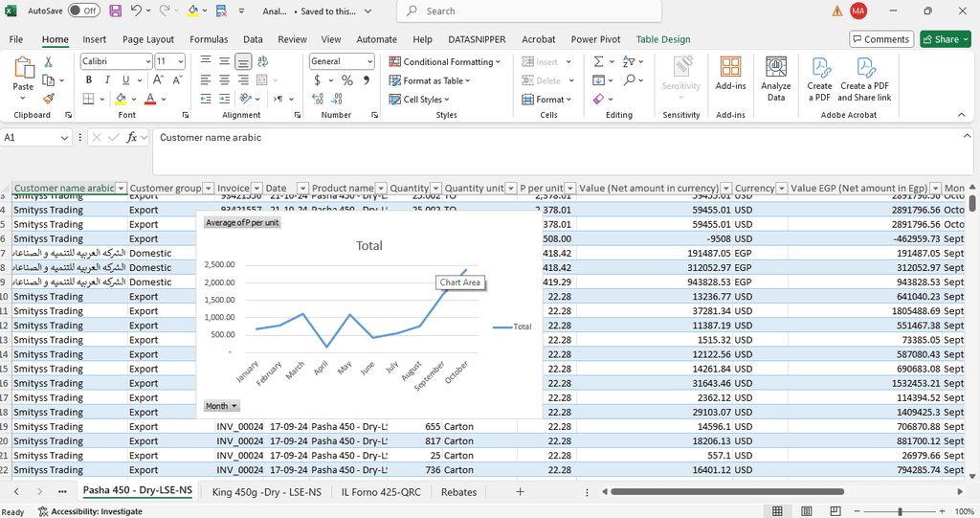Viewport: 980px width, 518px height.
Task: Click Create a PDF and Share link
Action: pos(864,79)
